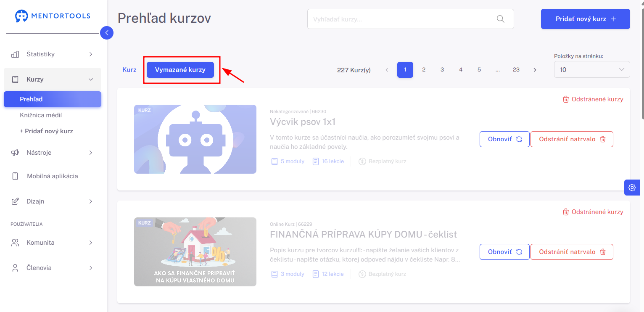The width and height of the screenshot is (644, 312).
Task: Click the search magnifier icon
Action: click(500, 19)
